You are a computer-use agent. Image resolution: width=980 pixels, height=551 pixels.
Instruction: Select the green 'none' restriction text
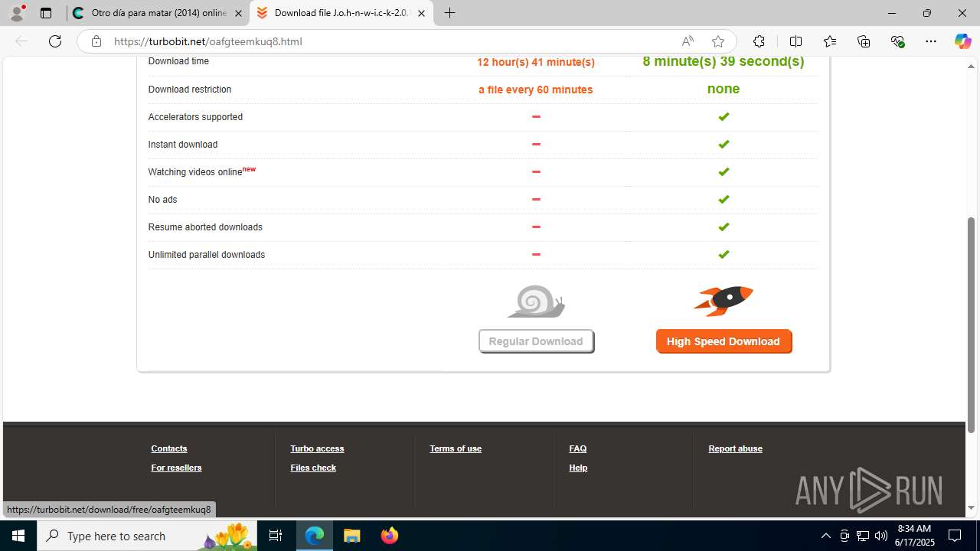(724, 89)
